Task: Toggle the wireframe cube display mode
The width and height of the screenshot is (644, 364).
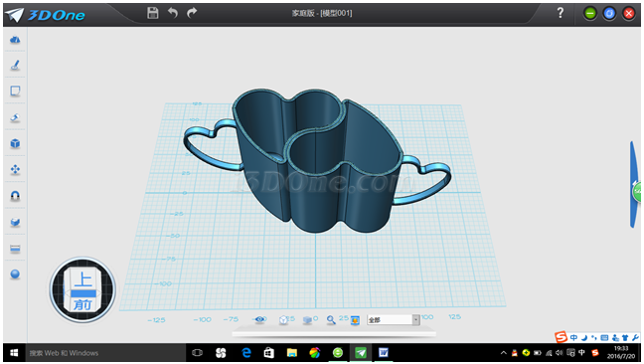Action: (283, 320)
